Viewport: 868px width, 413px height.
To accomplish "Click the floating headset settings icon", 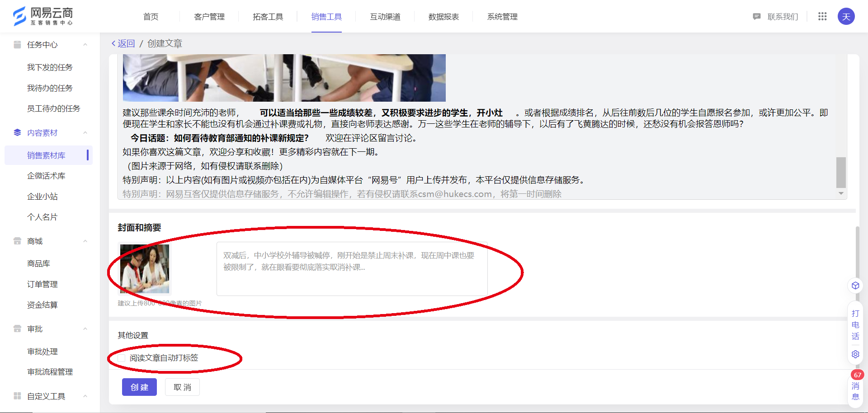I will tap(855, 354).
